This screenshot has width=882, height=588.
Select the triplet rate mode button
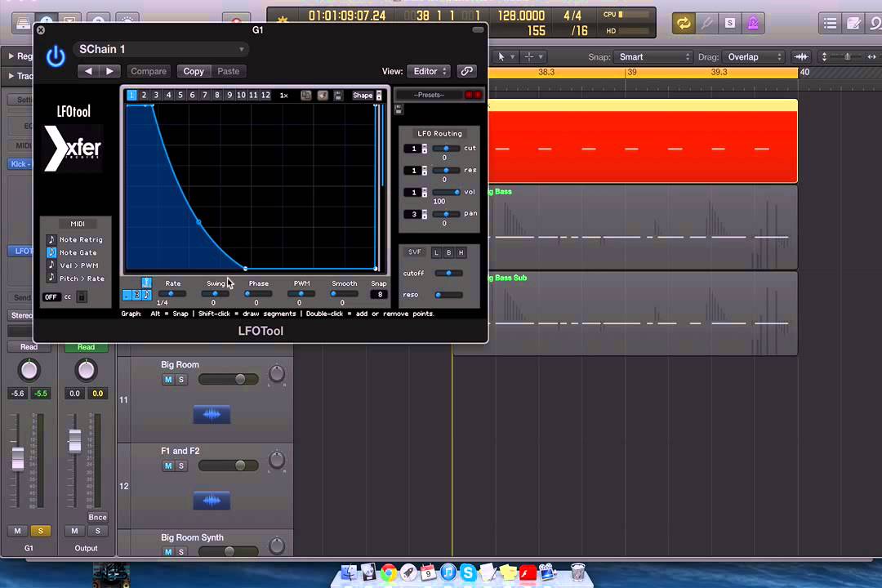click(x=136, y=295)
